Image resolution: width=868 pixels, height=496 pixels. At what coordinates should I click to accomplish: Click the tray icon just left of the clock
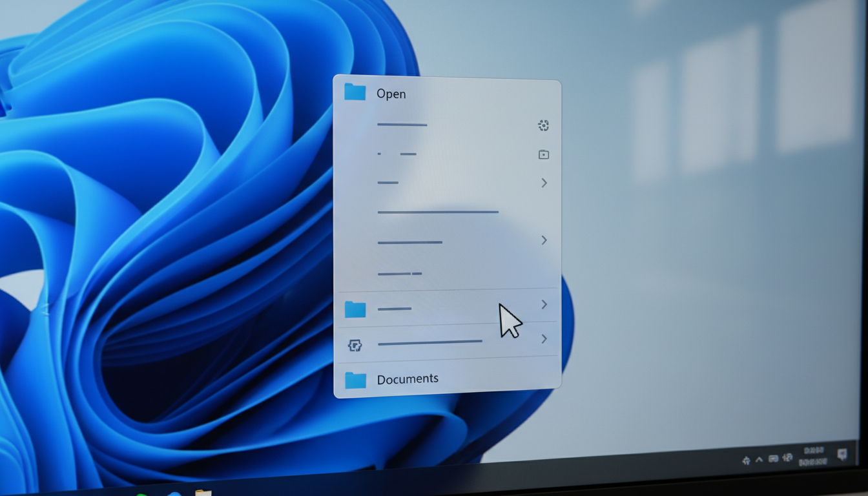coord(787,458)
